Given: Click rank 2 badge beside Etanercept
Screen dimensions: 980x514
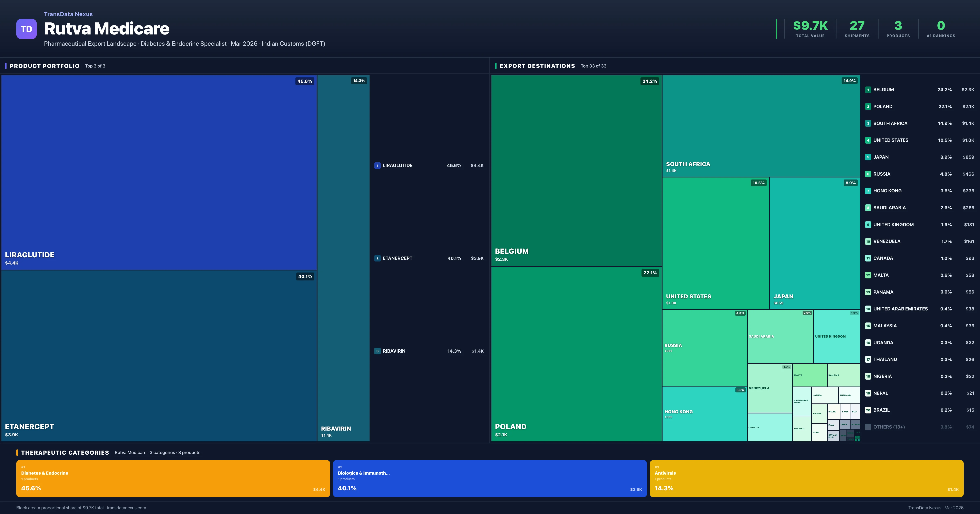Looking at the screenshot, I should point(377,258).
